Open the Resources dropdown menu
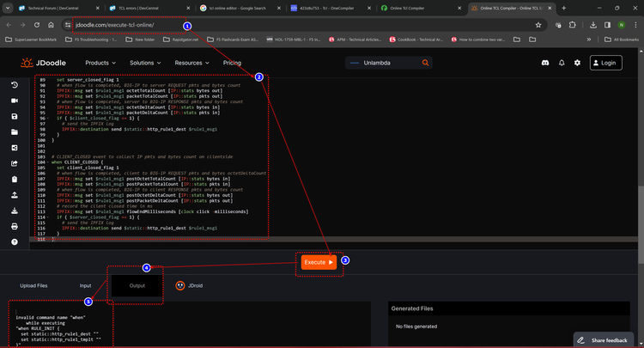The image size is (644, 348). (x=191, y=63)
